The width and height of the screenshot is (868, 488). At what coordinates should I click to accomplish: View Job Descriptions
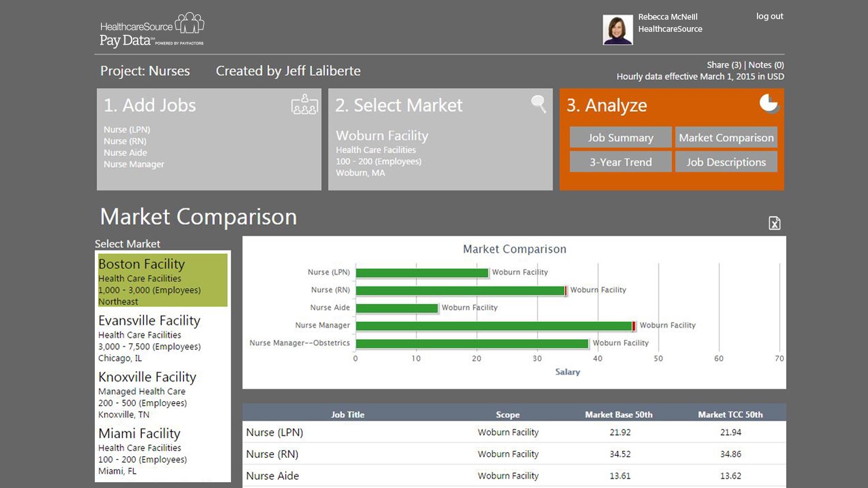click(x=726, y=162)
